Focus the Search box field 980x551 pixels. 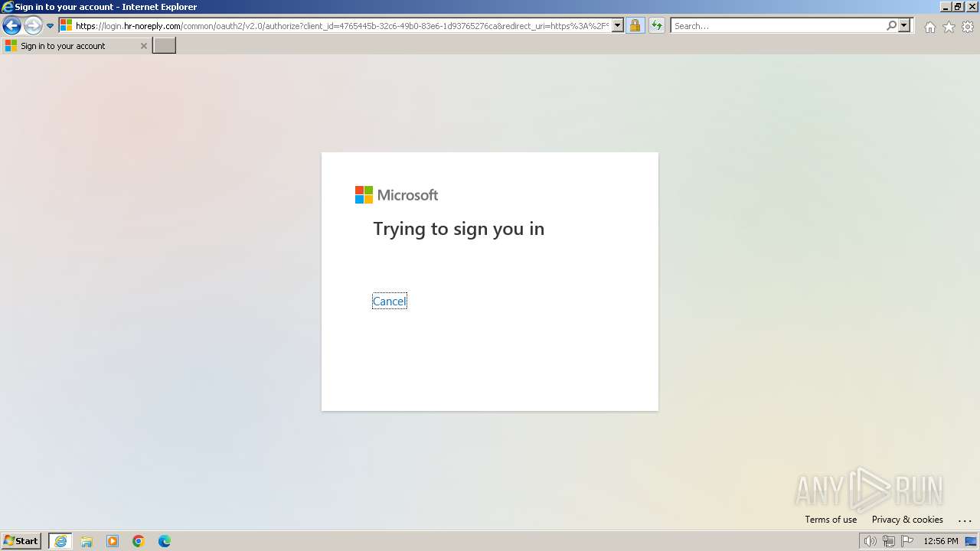tap(778, 25)
